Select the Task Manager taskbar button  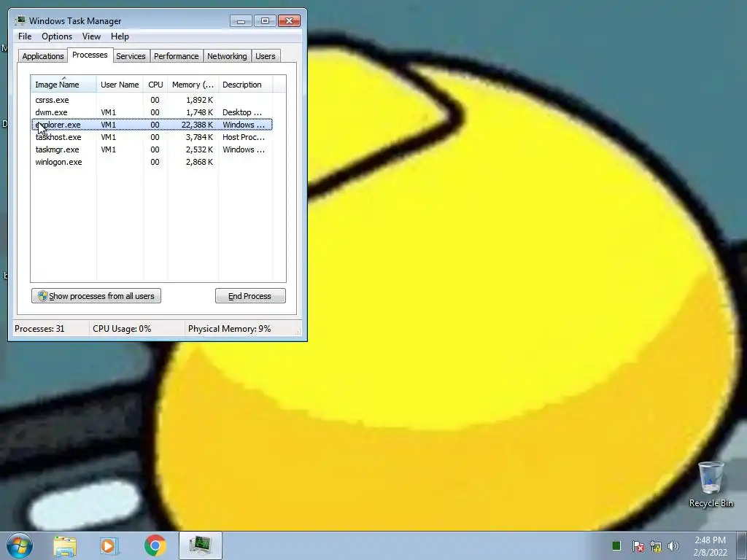pos(200,545)
